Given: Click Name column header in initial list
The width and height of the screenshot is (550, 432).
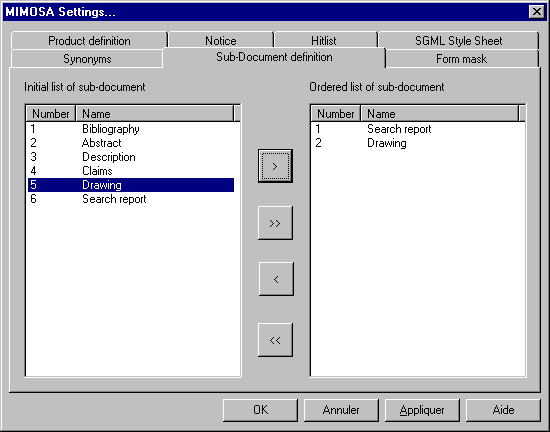Looking at the screenshot, I should [155, 114].
